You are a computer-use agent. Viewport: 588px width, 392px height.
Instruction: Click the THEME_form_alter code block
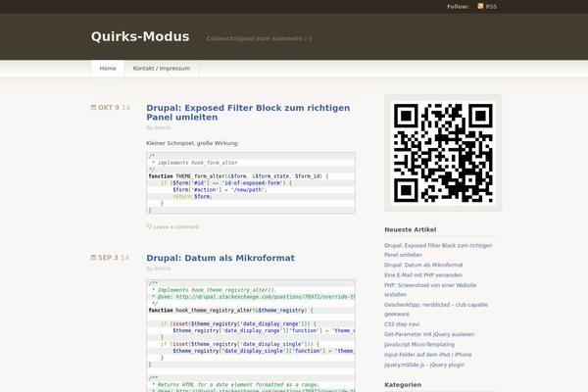tap(251, 183)
